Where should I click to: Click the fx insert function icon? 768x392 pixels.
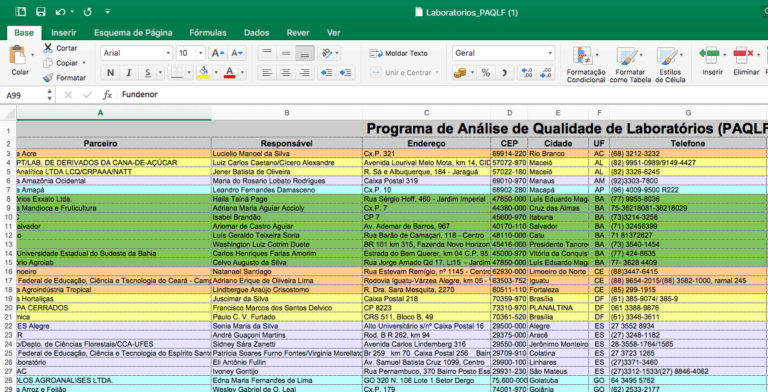tap(108, 95)
